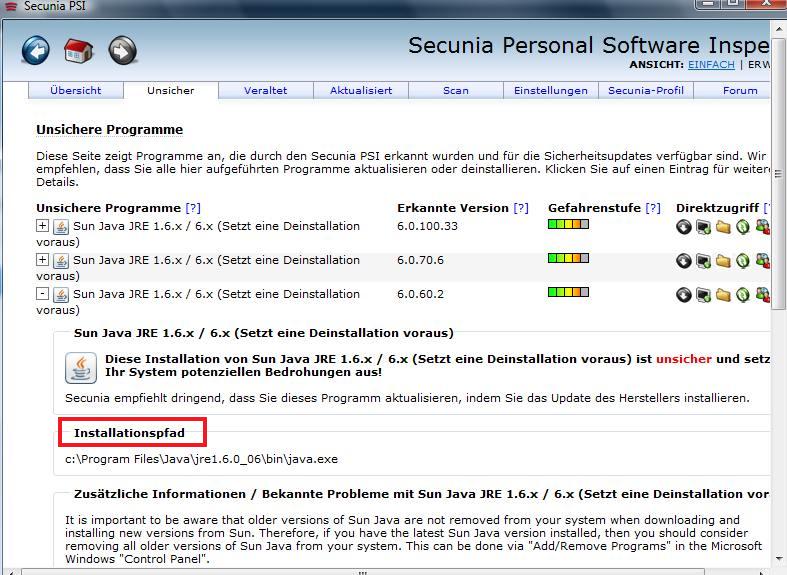787x575 pixels.
Task: Open the Veraltet tab
Action: click(266, 90)
